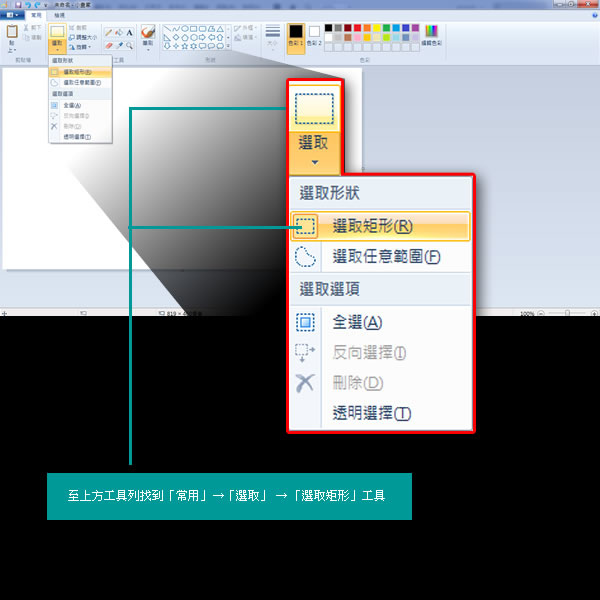The width and height of the screenshot is (600, 600).
Task: Select the Pencil tool
Action: point(109,33)
